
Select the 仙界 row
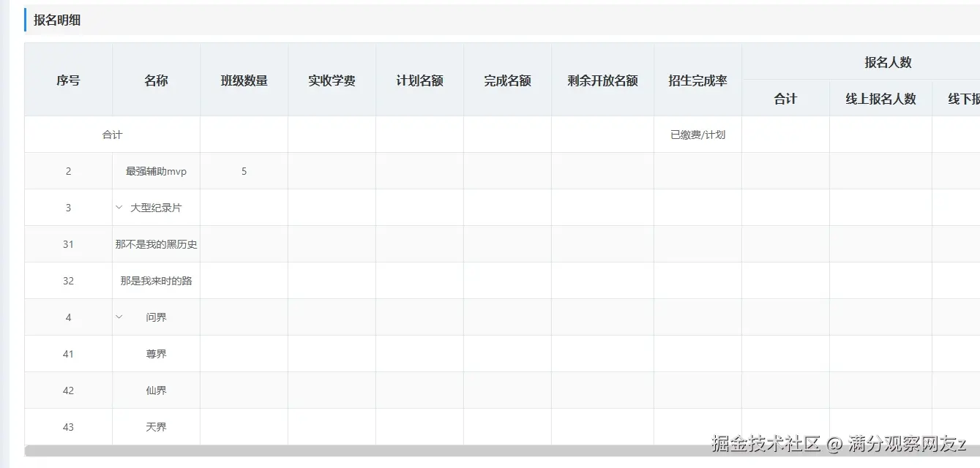[155, 390]
